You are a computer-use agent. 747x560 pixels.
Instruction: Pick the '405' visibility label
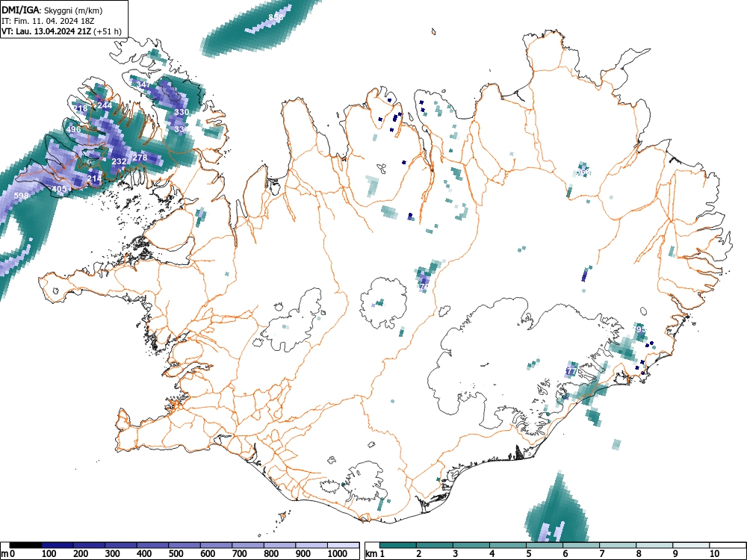[59, 189]
